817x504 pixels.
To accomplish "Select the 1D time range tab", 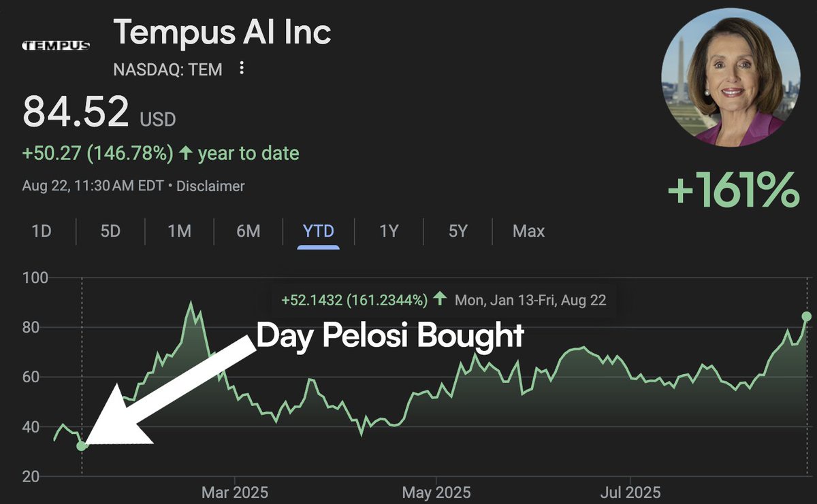I will pyautogui.click(x=42, y=231).
